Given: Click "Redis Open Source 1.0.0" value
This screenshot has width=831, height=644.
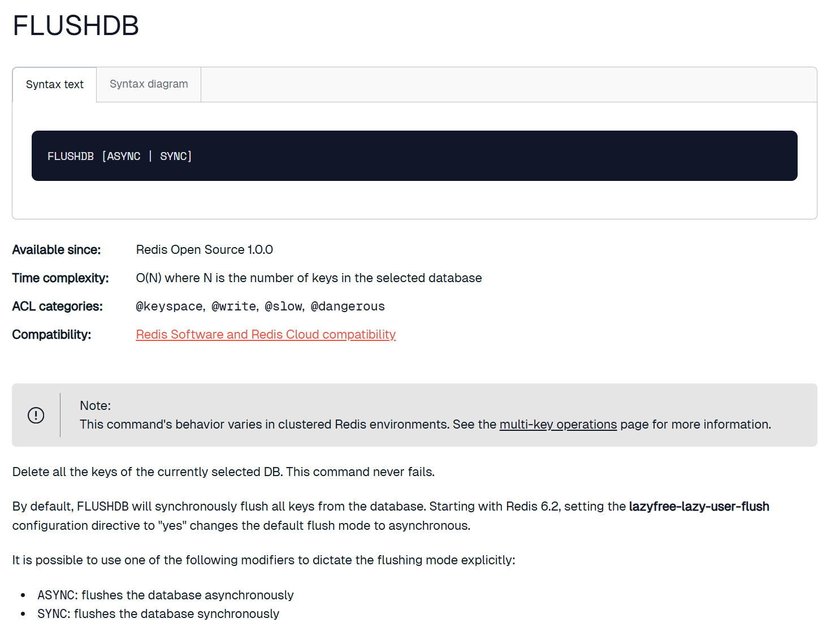Looking at the screenshot, I should [205, 250].
